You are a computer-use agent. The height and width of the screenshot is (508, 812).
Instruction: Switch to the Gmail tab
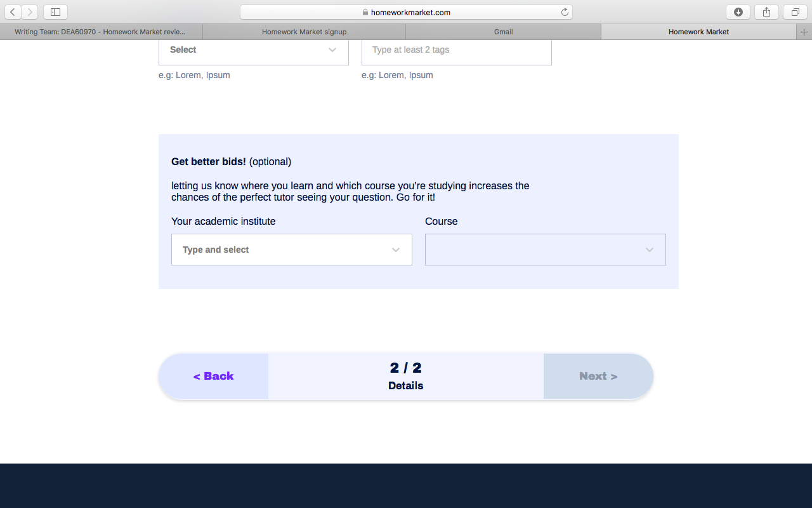[503, 32]
